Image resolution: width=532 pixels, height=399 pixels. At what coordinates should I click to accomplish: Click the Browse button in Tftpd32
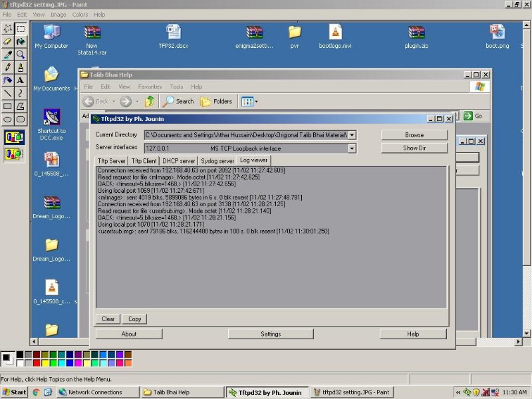pos(414,135)
